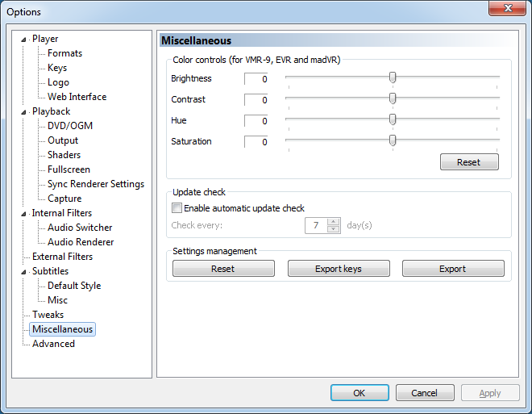Click the Saturation value field
This screenshot has height=414, width=532.
pos(256,142)
